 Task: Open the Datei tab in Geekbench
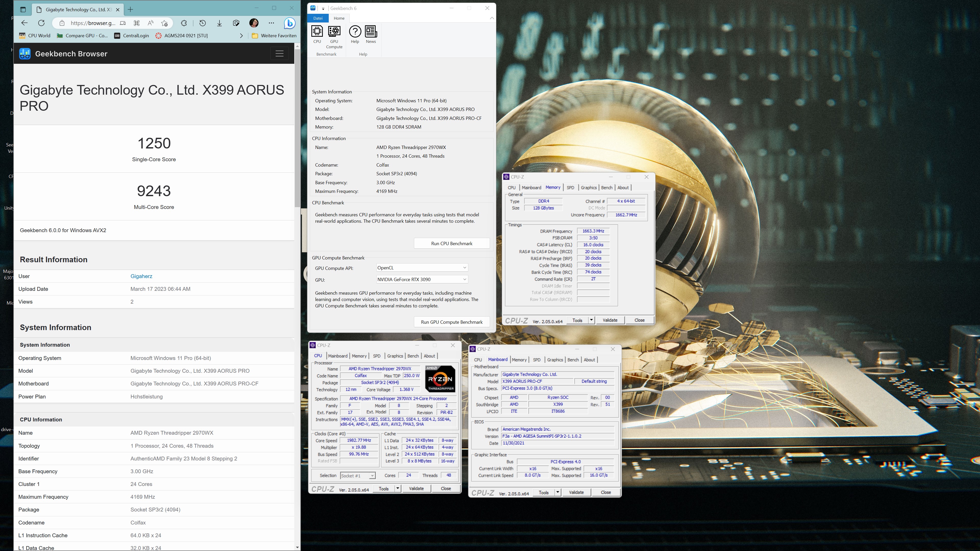click(x=318, y=18)
